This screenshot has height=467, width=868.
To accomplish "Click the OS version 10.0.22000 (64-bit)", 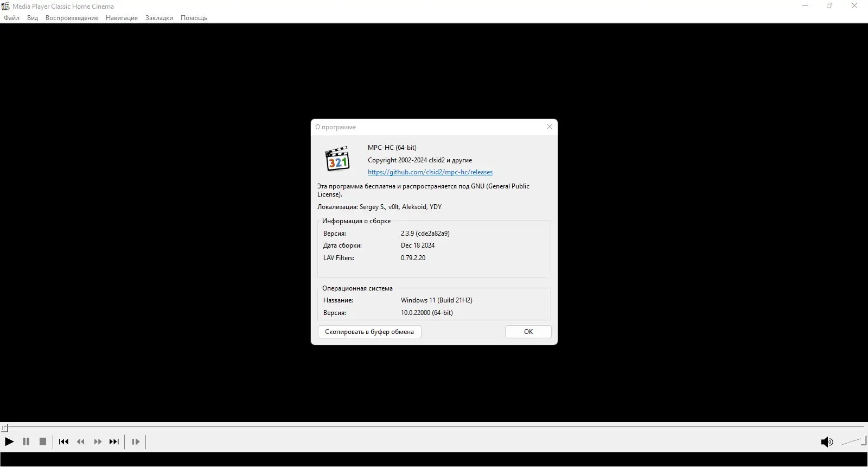I will point(427,313).
